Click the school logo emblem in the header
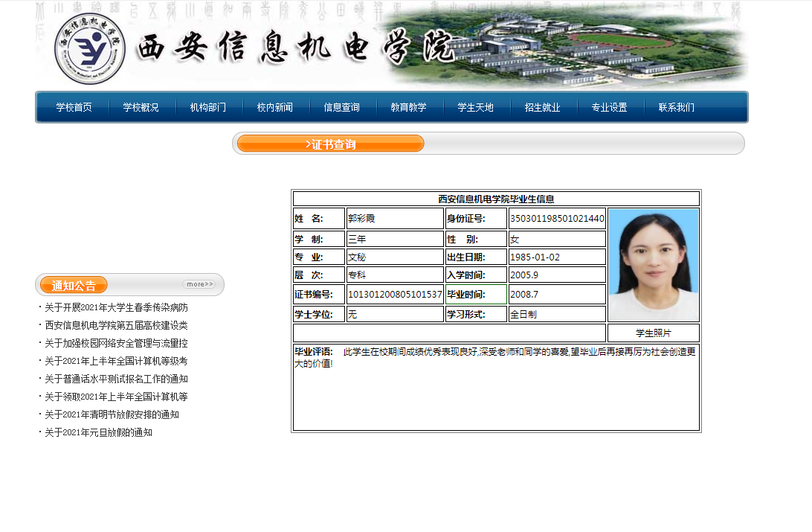 (89, 48)
